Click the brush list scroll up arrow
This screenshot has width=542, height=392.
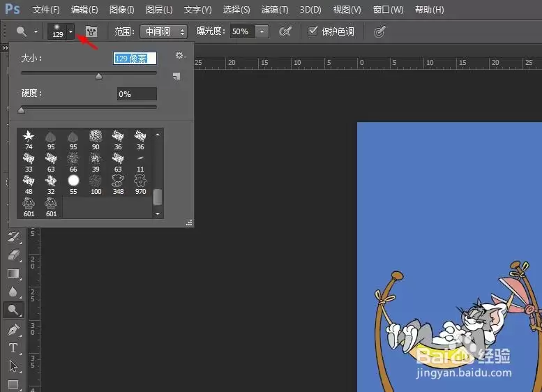point(158,135)
